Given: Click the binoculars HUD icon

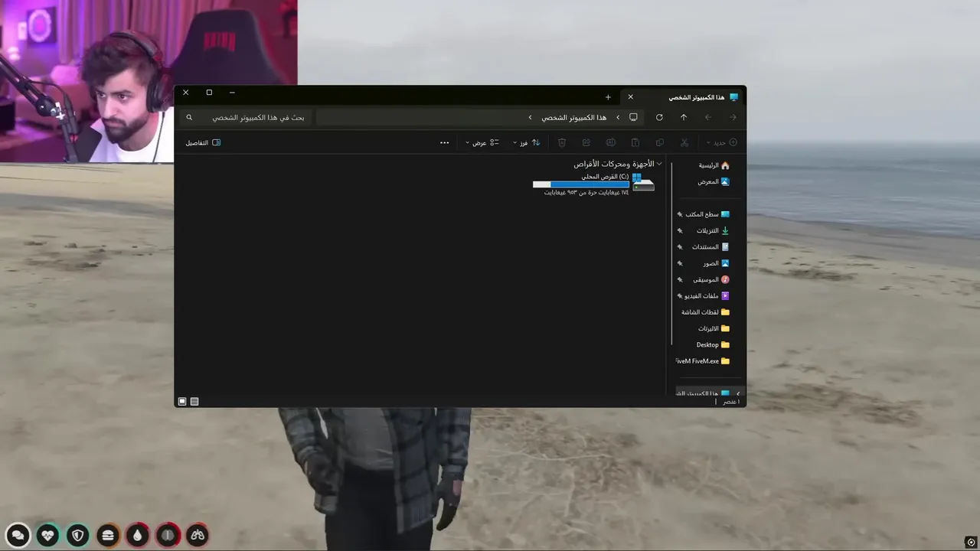Looking at the screenshot, I should point(198,535).
